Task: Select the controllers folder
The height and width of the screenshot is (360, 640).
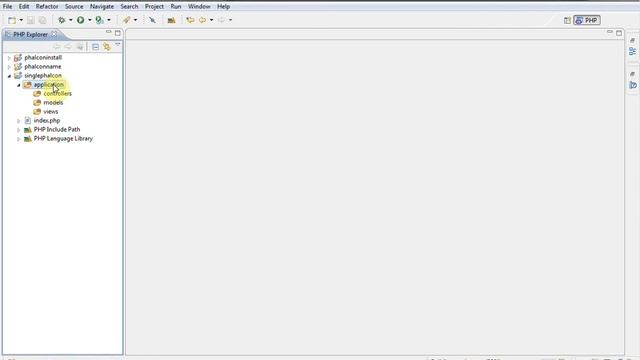Action: (x=58, y=93)
